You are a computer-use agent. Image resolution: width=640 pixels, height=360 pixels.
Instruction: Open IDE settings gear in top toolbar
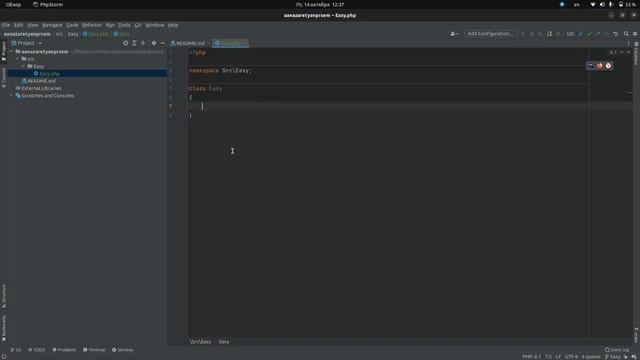pos(635,33)
